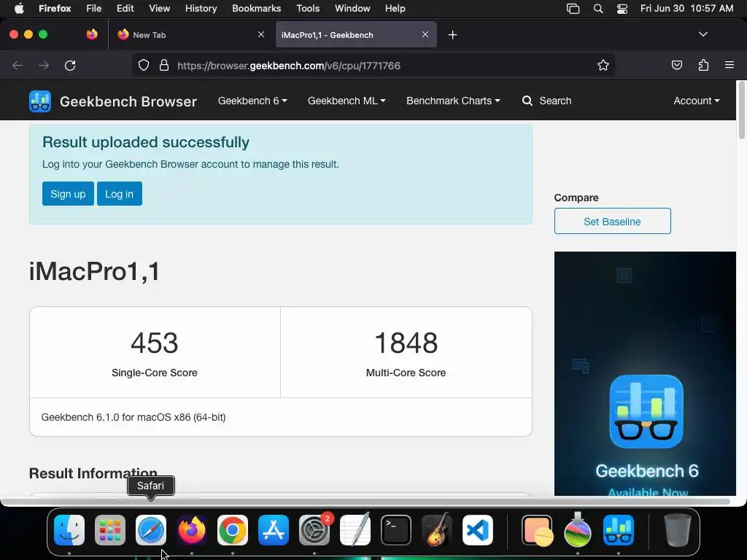
Task: Click the Geekbench 6 advertisement banner
Action: pos(645,374)
